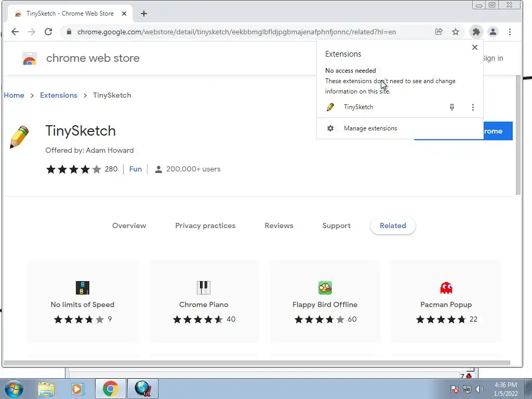Click the Sign in link

point(493,58)
